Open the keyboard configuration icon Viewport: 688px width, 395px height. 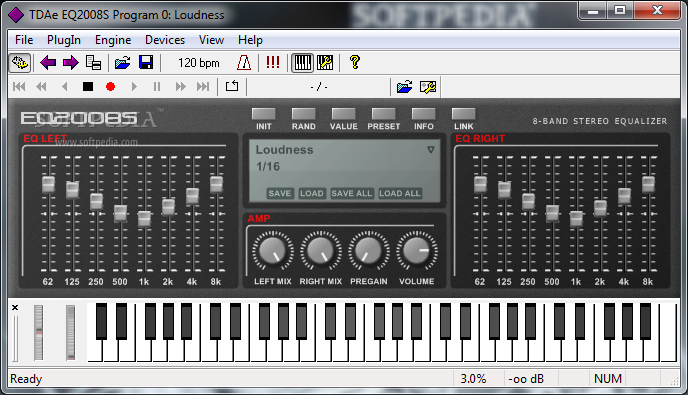pyautogui.click(x=325, y=63)
